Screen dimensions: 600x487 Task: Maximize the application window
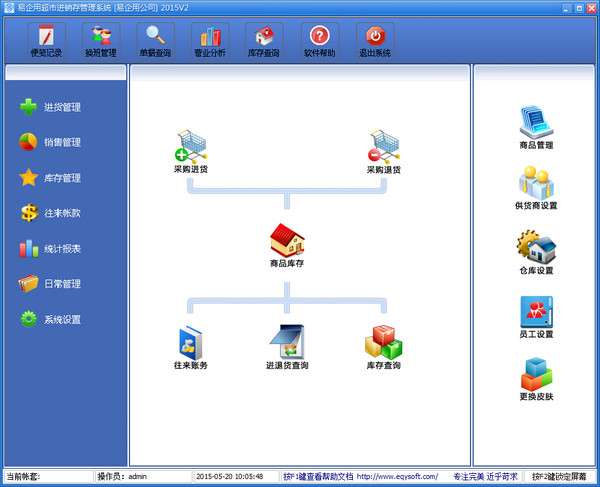pos(579,8)
